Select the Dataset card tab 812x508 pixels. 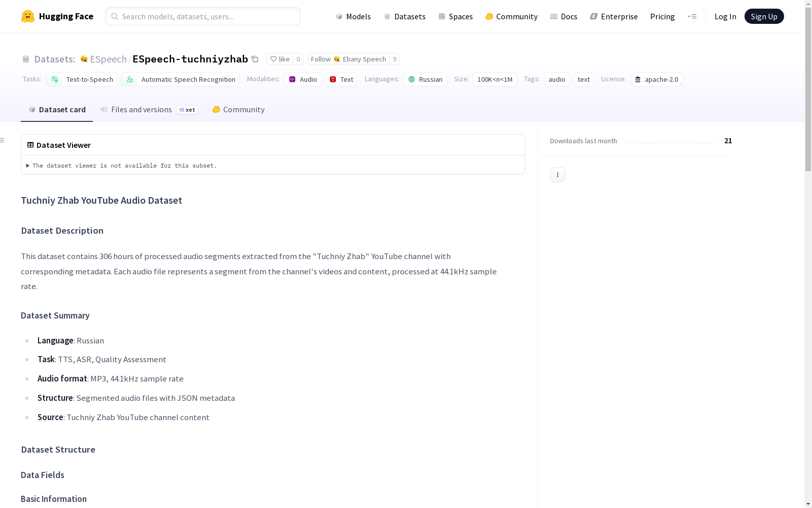(57, 110)
